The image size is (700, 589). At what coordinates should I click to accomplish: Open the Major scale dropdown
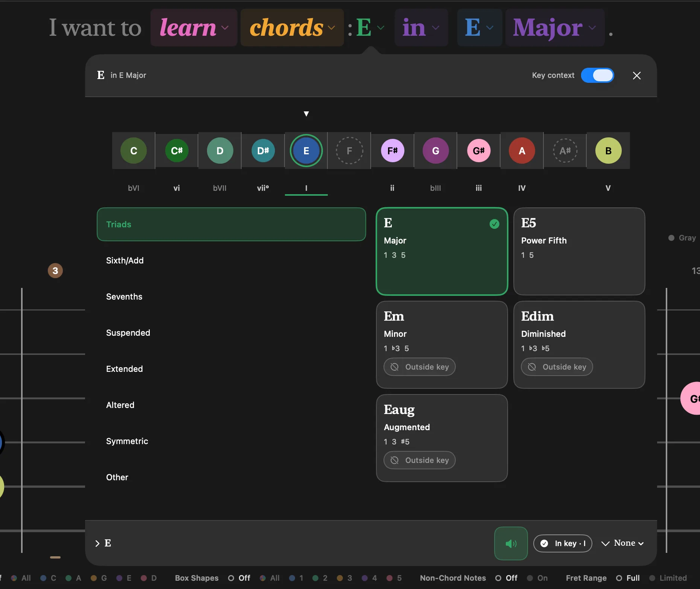[x=555, y=27]
